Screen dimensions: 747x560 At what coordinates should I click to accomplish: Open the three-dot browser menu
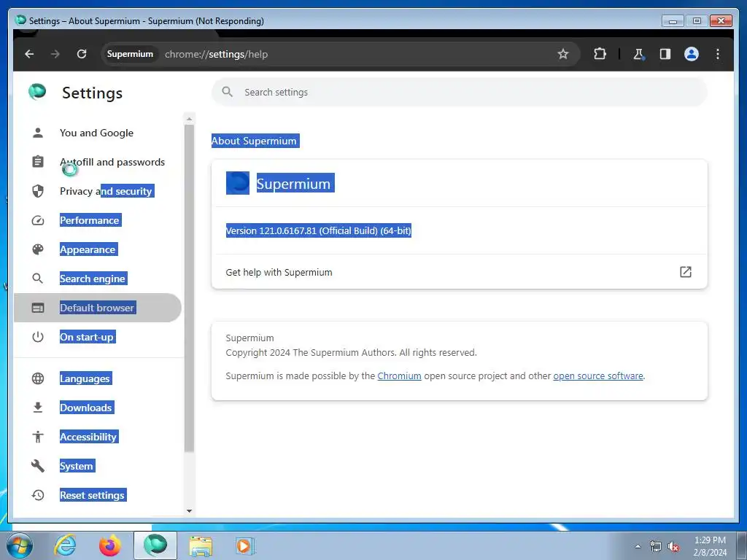[x=718, y=54]
